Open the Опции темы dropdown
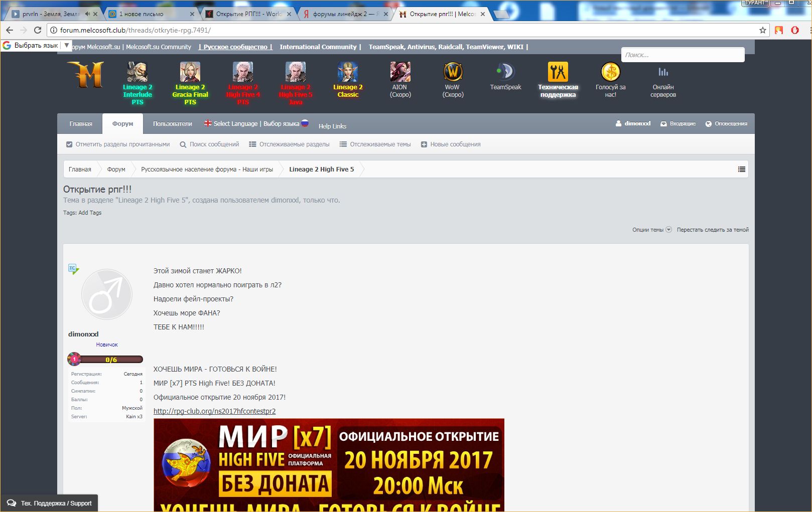This screenshot has width=812, height=512. [x=652, y=230]
